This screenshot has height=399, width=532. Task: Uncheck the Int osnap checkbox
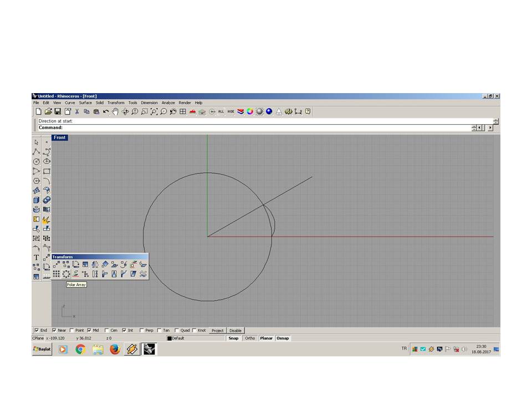pyautogui.click(x=124, y=330)
